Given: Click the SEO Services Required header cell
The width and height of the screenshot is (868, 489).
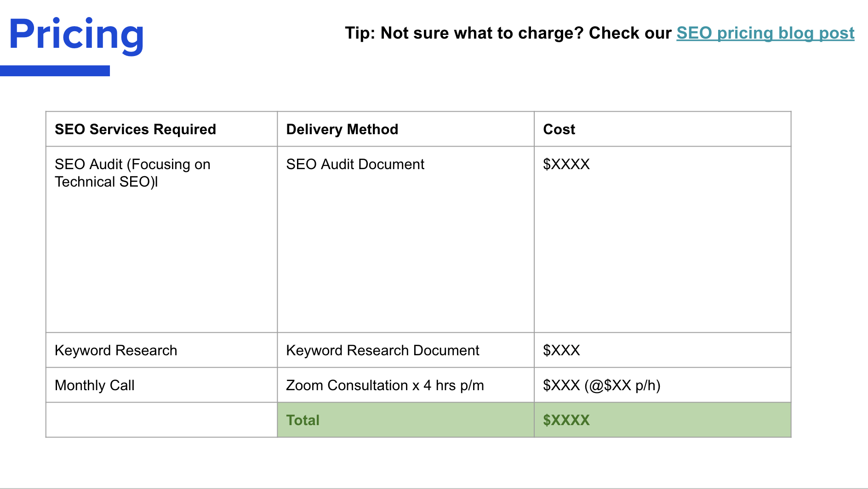Looking at the screenshot, I should (135, 129).
